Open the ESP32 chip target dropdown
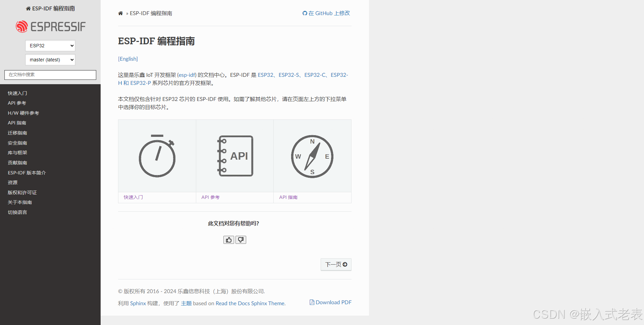The height and width of the screenshot is (325, 644). [x=50, y=46]
